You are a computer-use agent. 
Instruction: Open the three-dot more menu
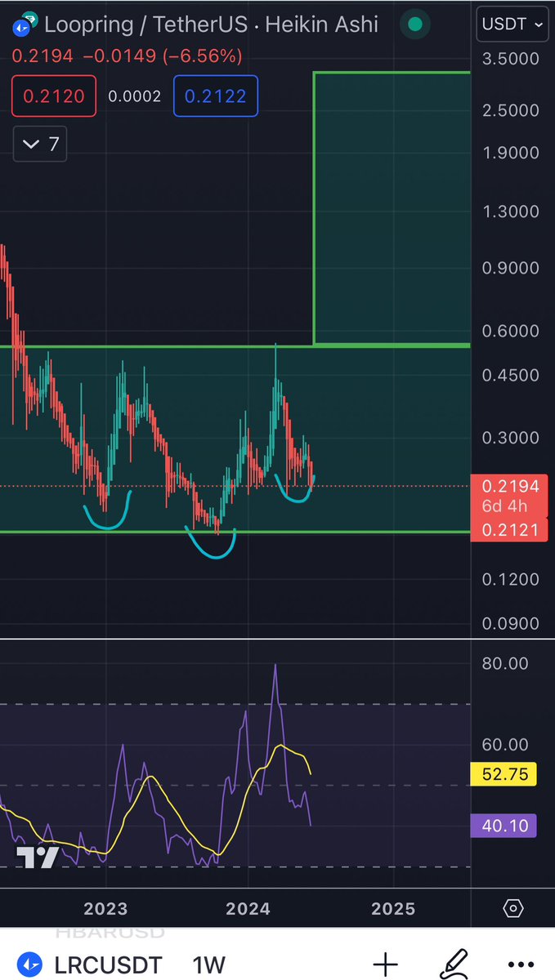[522, 964]
